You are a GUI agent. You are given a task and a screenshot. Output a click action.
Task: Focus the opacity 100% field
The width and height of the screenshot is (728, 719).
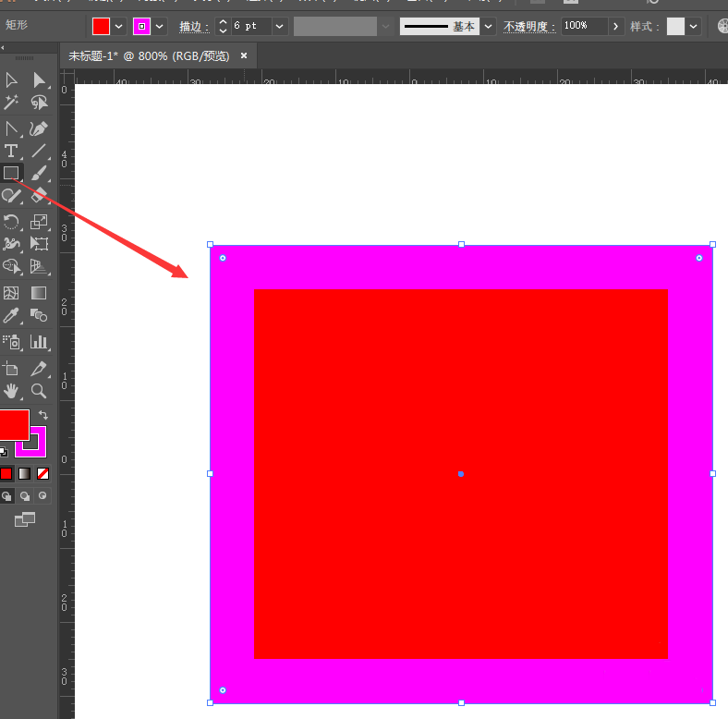tap(584, 26)
